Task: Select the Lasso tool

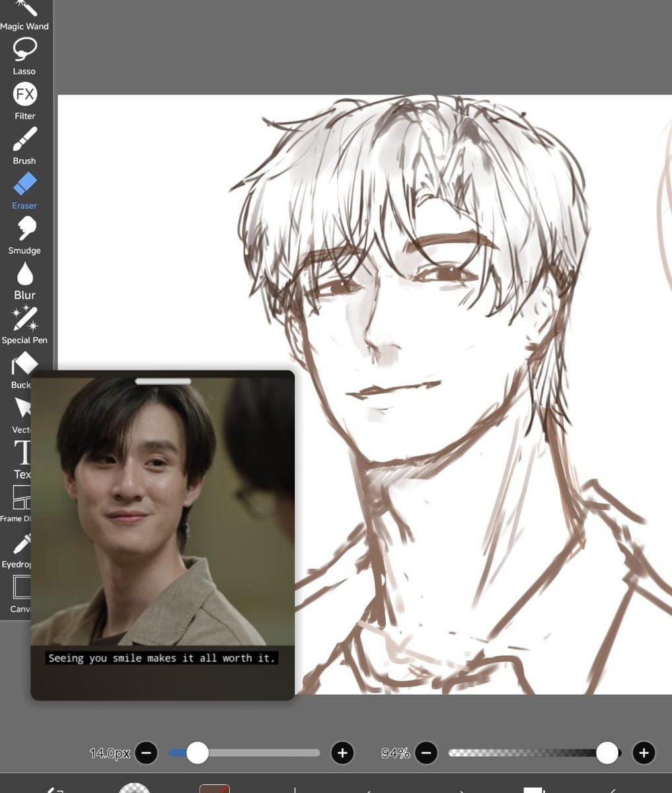Action: point(24,56)
